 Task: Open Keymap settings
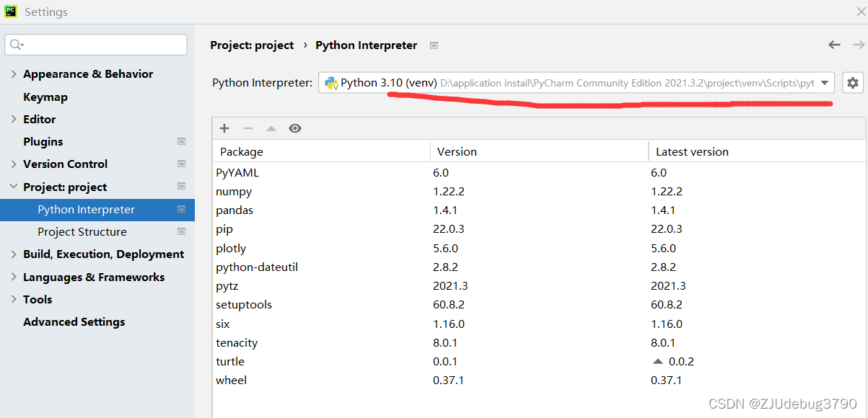pyautogui.click(x=45, y=97)
